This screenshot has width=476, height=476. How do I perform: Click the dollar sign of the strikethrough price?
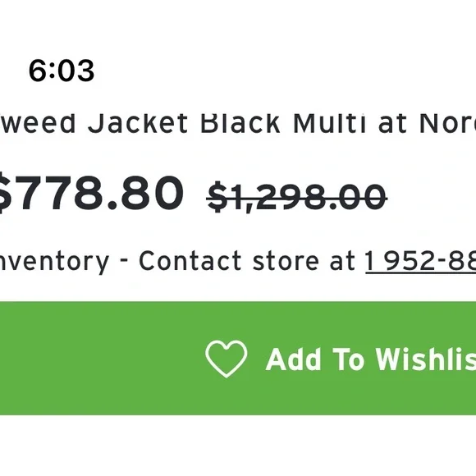pos(217,197)
